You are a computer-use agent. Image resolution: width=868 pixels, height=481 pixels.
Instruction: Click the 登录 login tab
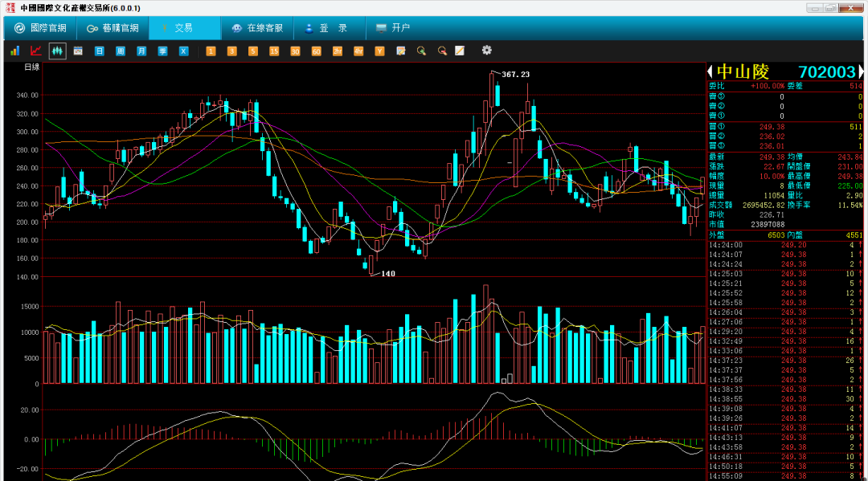pyautogui.click(x=330, y=27)
